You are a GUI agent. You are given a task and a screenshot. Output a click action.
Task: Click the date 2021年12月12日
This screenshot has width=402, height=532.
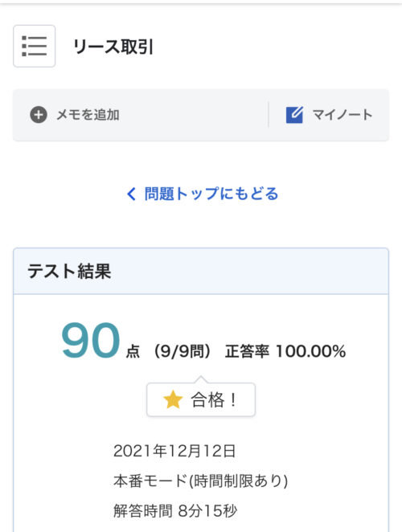click(x=174, y=451)
